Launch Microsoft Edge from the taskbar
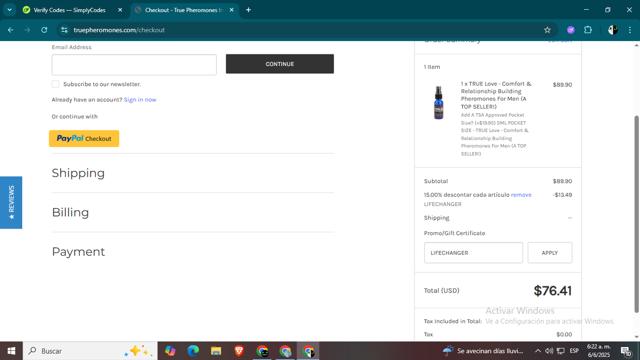The height and width of the screenshot is (360, 640). 193,351
